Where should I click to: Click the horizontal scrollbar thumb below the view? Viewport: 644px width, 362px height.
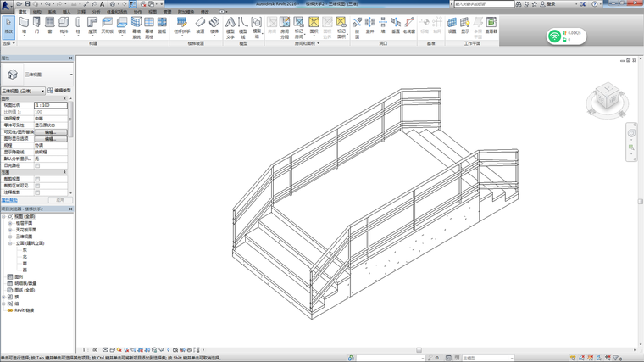[419, 350]
